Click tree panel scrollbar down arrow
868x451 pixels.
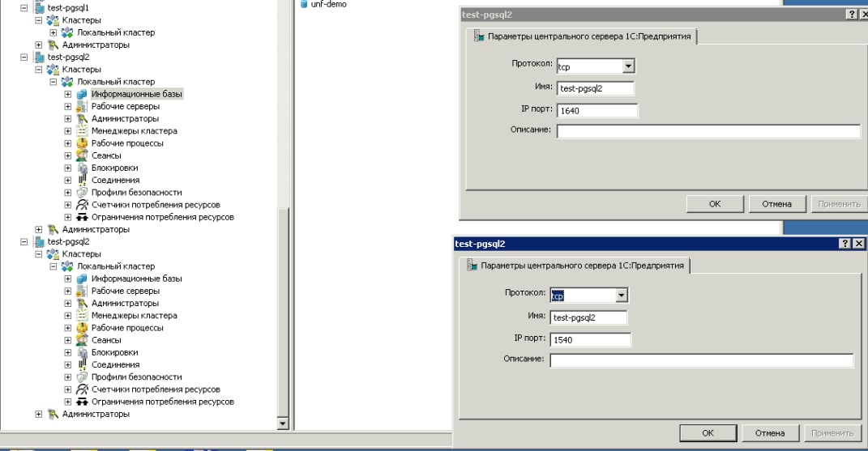[283, 424]
